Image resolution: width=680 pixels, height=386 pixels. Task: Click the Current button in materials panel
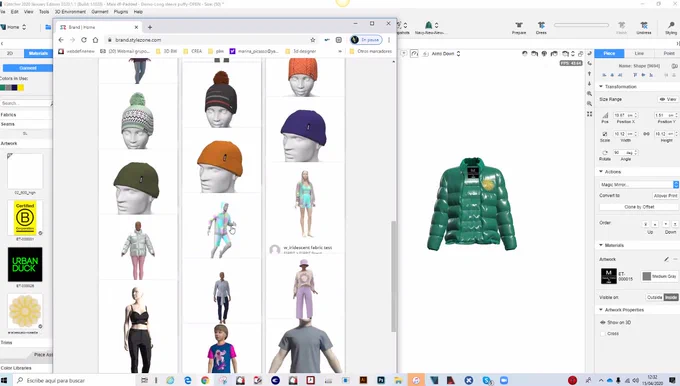[x=28, y=68]
